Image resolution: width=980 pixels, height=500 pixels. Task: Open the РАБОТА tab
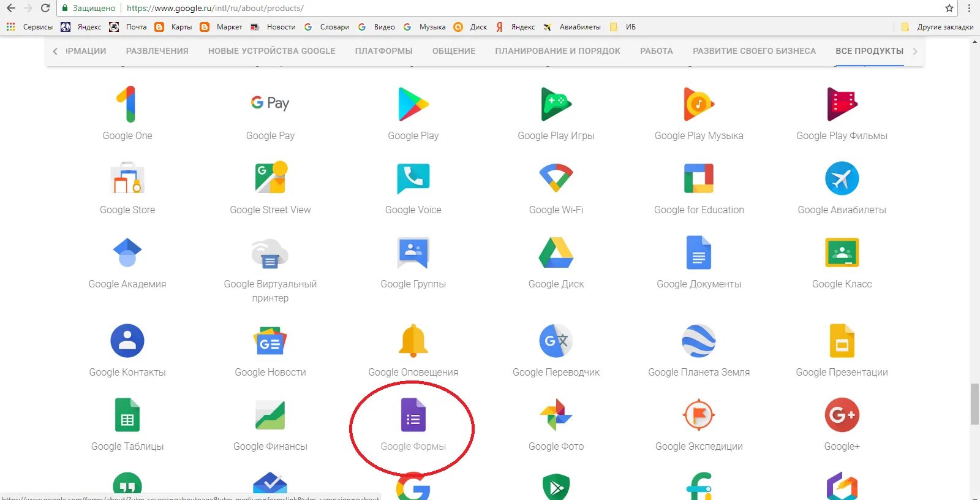click(657, 51)
